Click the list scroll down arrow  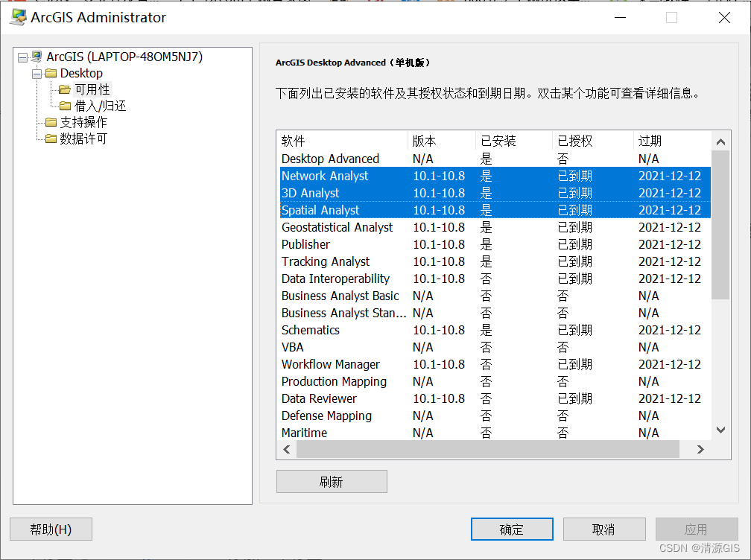point(720,430)
